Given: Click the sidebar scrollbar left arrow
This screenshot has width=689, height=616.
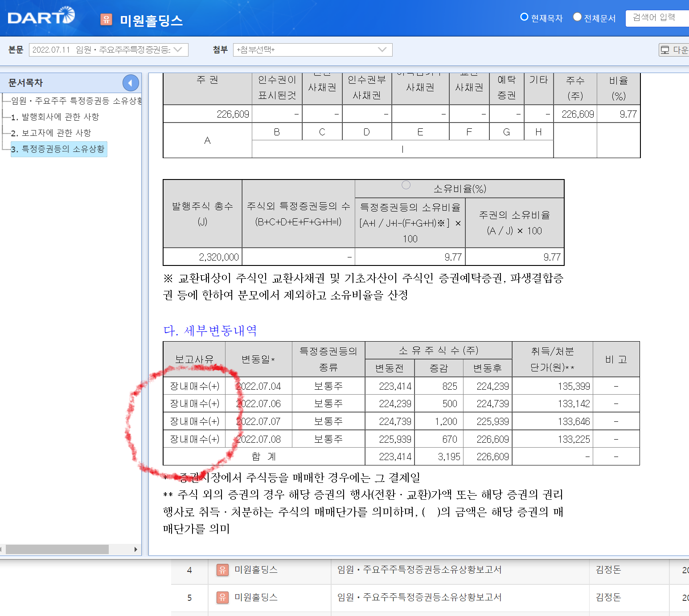Looking at the screenshot, I should [x=2, y=549].
